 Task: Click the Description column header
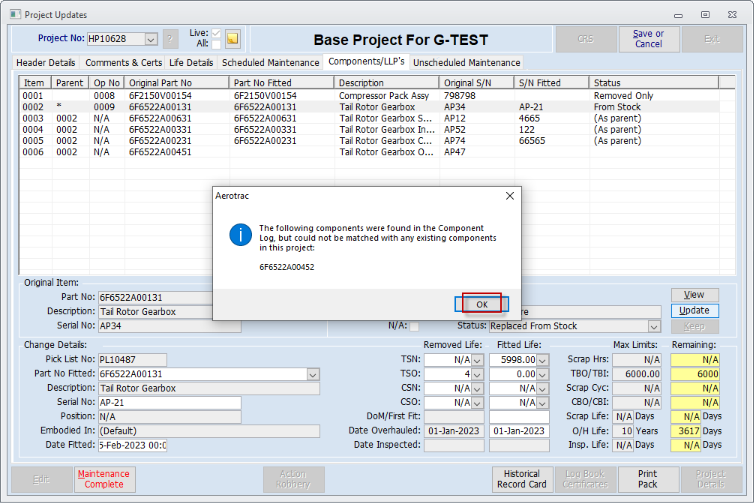pyautogui.click(x=387, y=83)
